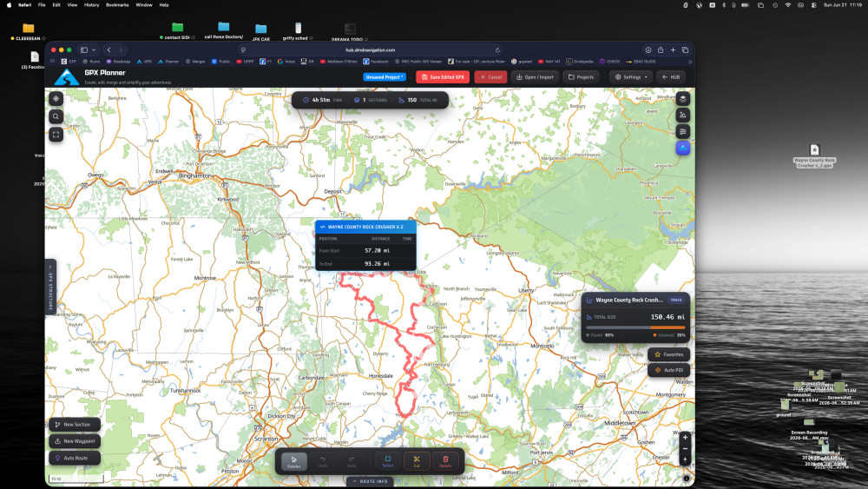The image size is (868, 489).
Task: Click the paved/unpaved surface bar
Action: (635, 327)
